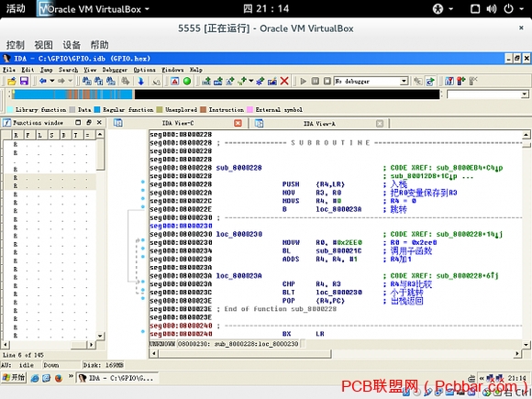532x399 pixels.
Task: Click the red X delete toolbar icon
Action: (284, 81)
